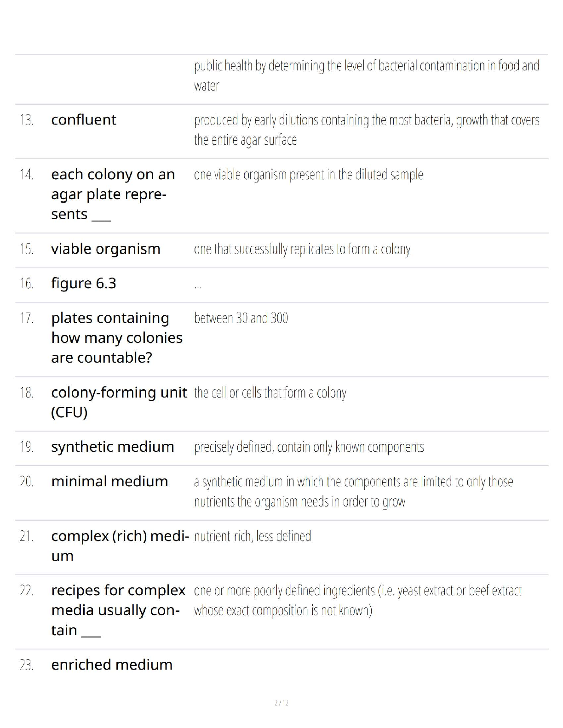
Task: Select "one viable organism present in the diluted sample"
Action: coord(309,175)
